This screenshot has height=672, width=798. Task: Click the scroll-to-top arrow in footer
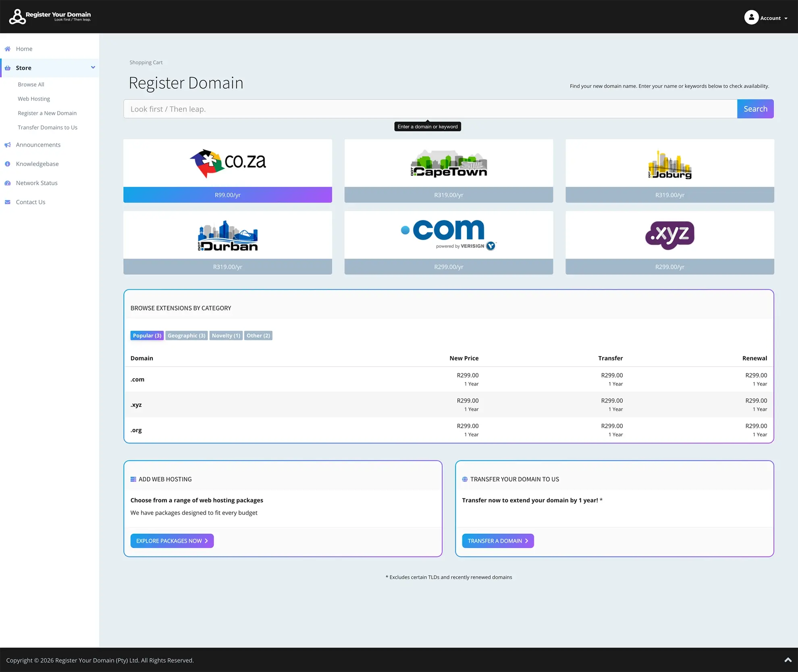788,660
